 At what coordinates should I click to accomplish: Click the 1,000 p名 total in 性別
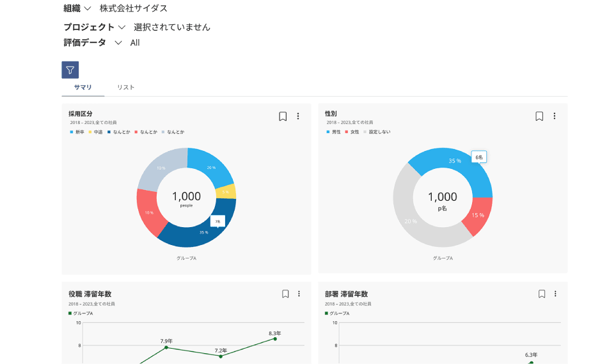[443, 200]
